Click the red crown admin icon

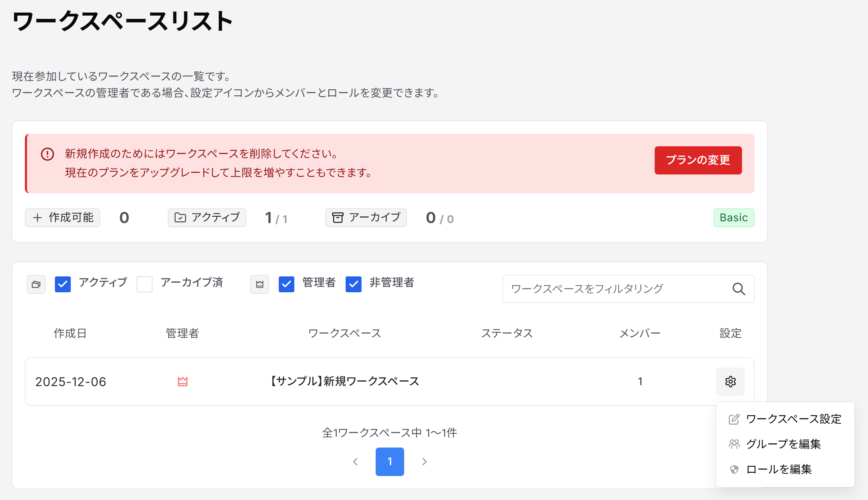click(182, 382)
